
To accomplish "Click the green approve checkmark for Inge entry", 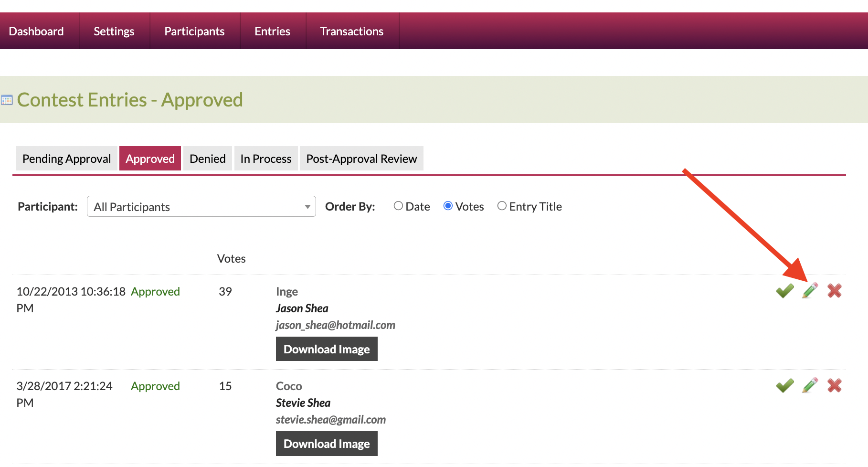I will [784, 291].
